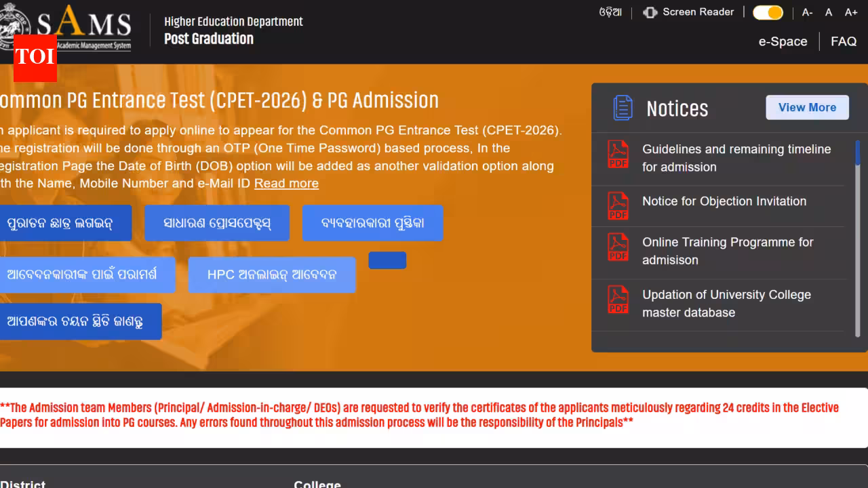This screenshot has width=868, height=488.
Task: Open the FAQ menu item
Action: [x=844, y=41]
